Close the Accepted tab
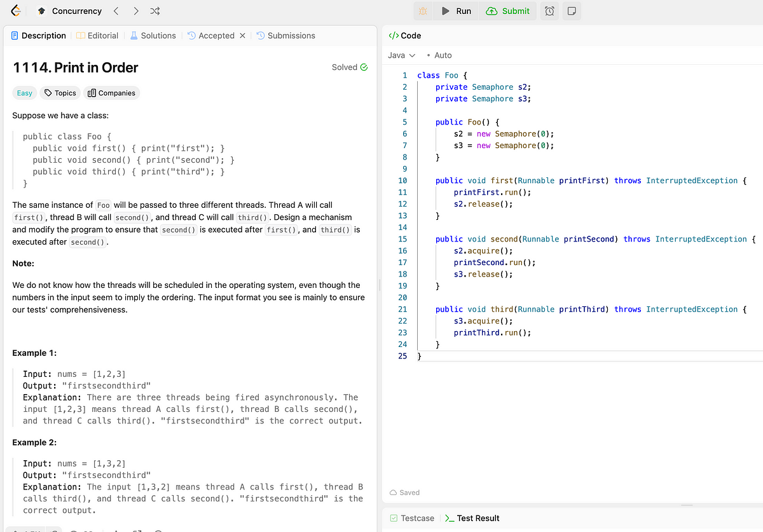The width and height of the screenshot is (763, 532). tap(242, 36)
